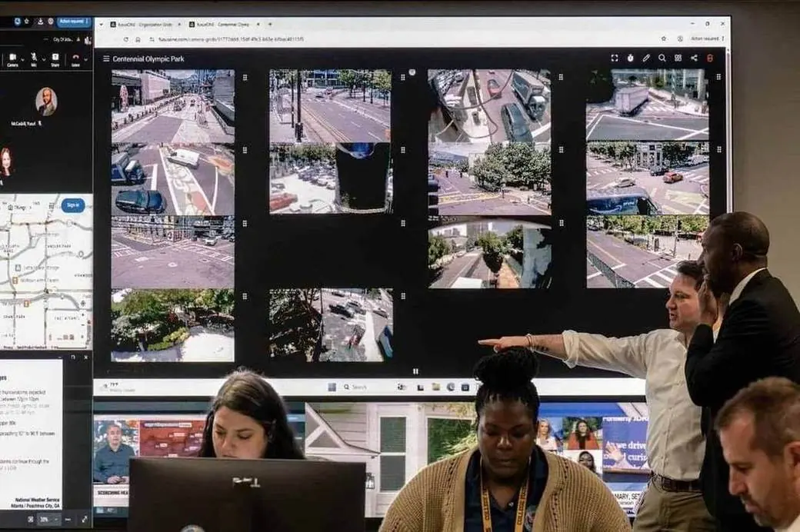The image size is (800, 532).
Task: Click the timer icon in grid toolbar
Action: [630, 58]
